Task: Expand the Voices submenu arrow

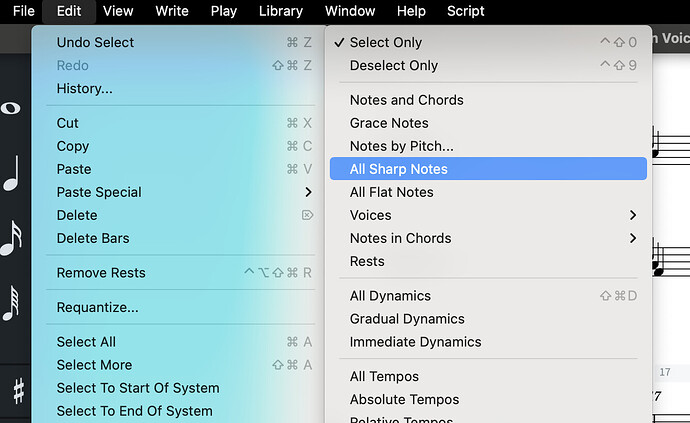Action: pyautogui.click(x=632, y=215)
